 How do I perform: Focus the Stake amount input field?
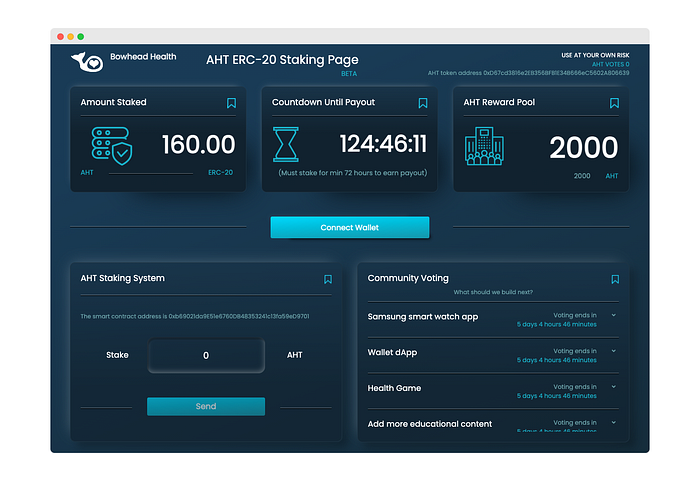click(x=206, y=356)
